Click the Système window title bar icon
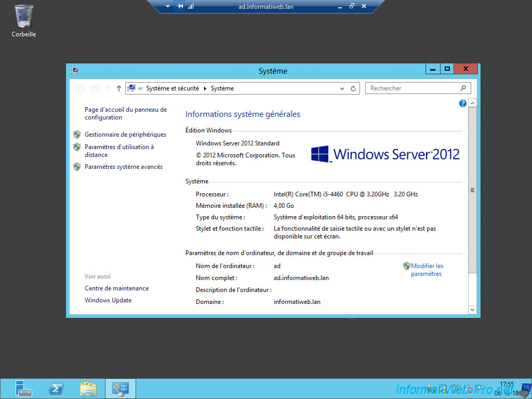The width and height of the screenshot is (532, 399). coord(75,71)
